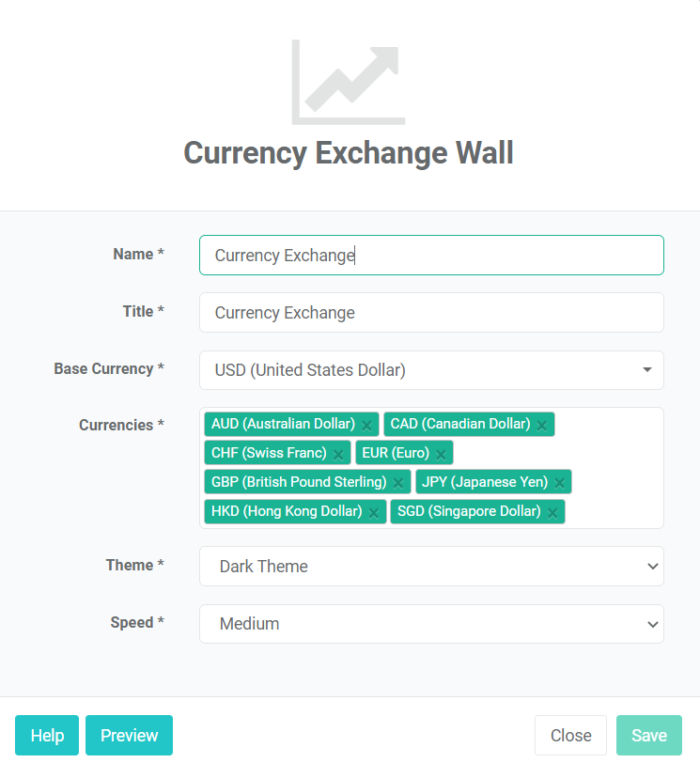
Task: Focus the Title text field
Action: (431, 313)
